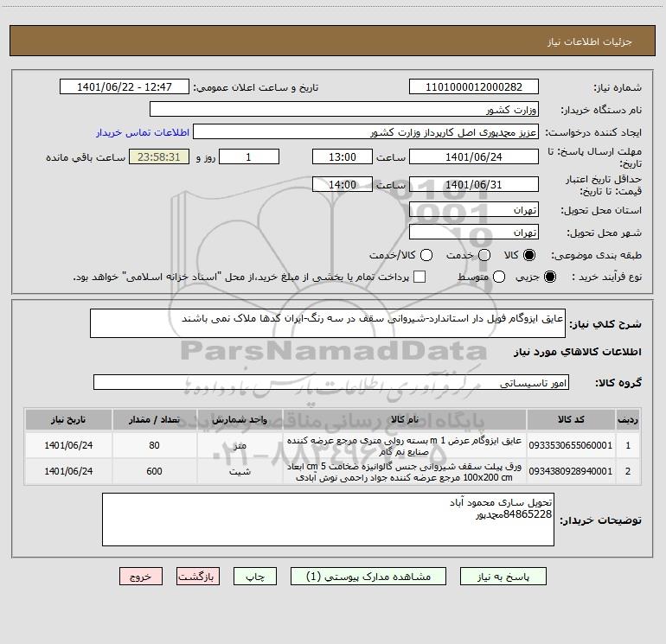Click column header تعداد / مقدار
The height and width of the screenshot is (644, 666).
click(x=154, y=419)
